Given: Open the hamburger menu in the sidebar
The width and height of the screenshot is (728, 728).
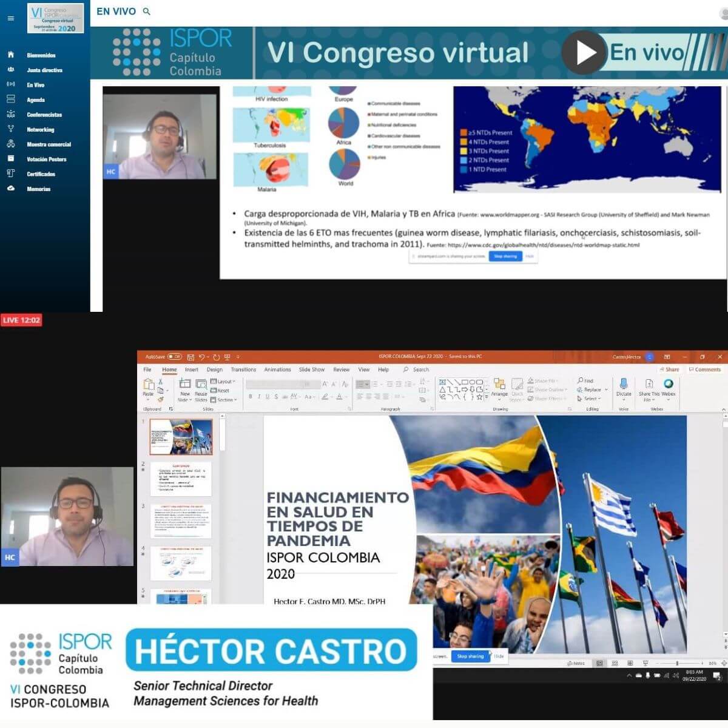Looking at the screenshot, I should [10, 18].
